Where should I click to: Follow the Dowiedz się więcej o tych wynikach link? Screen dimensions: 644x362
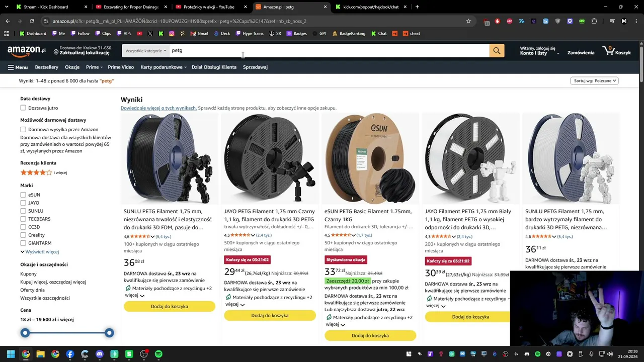point(158,108)
